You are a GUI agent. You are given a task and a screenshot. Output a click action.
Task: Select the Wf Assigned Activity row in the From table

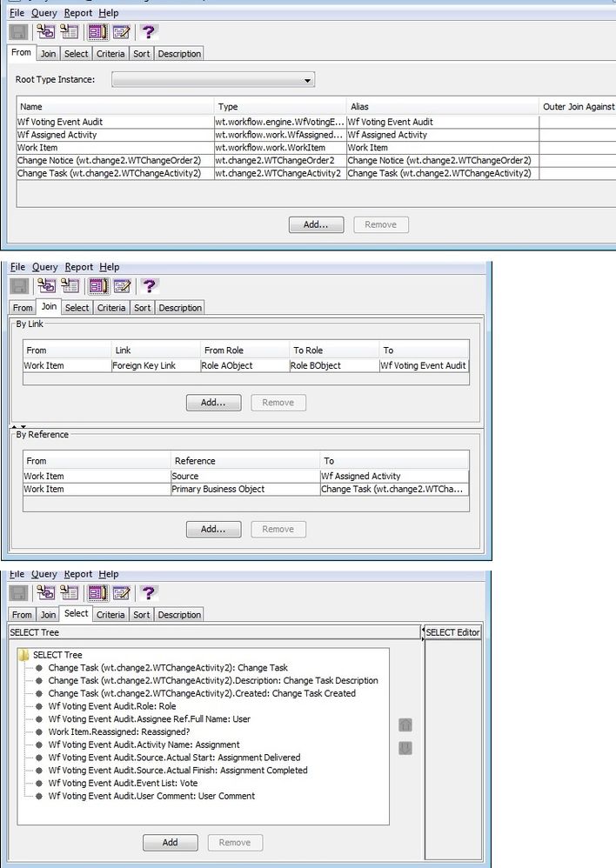coord(113,135)
